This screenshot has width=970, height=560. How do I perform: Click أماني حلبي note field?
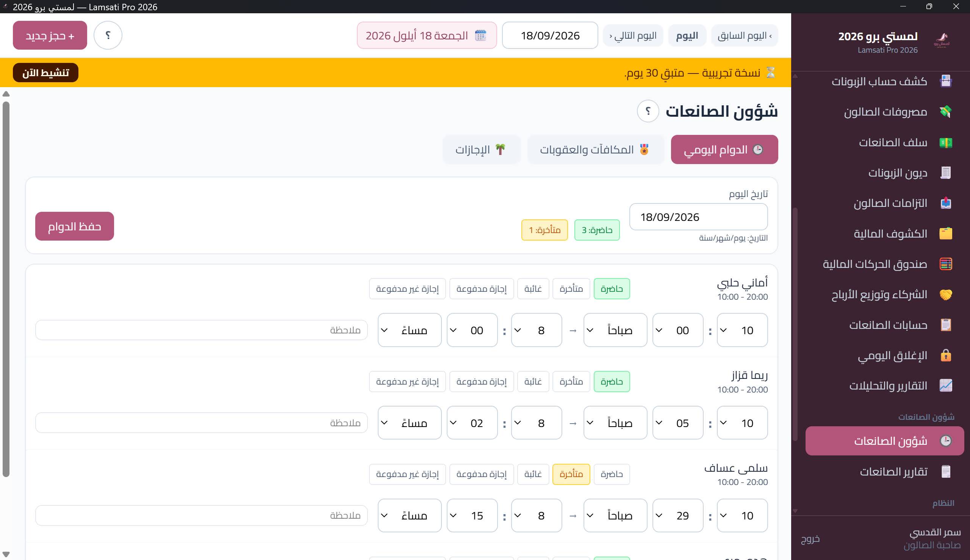[202, 330]
